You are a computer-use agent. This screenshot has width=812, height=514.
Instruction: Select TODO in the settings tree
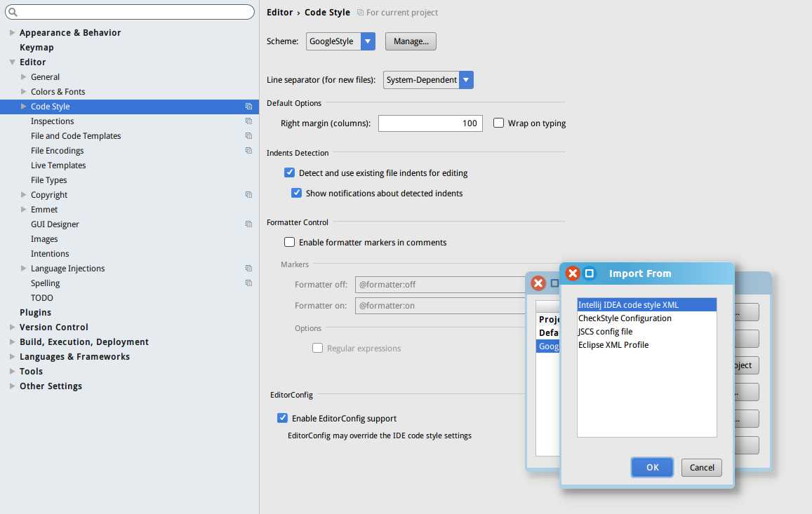[x=42, y=297]
